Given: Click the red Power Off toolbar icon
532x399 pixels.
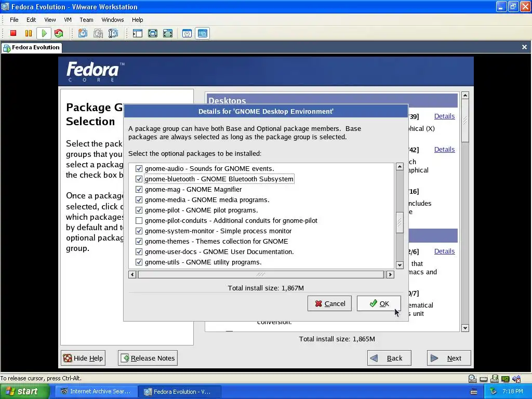Looking at the screenshot, I should (13, 33).
